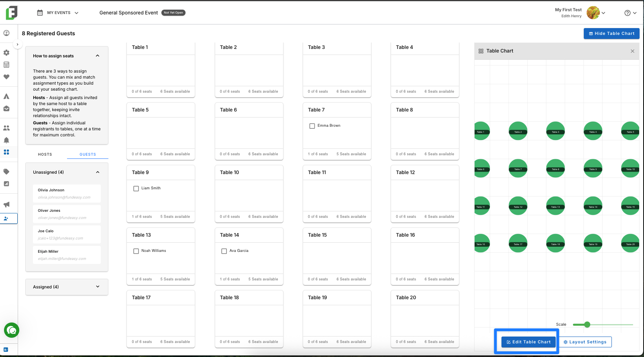Viewport: 644px width, 357px height.
Task: Select the megaphone icon in sidebar
Action: pyautogui.click(x=6, y=205)
